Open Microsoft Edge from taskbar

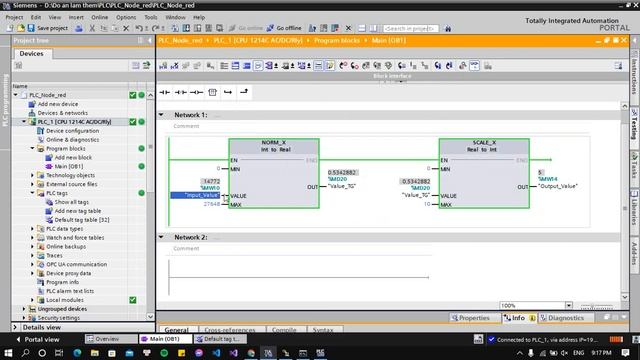click(x=77, y=353)
